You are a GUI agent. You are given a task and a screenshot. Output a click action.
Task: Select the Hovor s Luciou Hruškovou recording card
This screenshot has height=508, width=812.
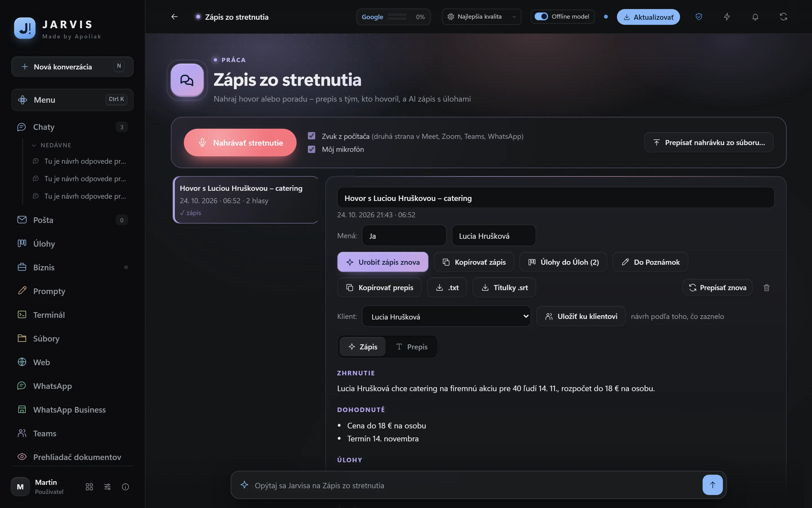[245, 200]
